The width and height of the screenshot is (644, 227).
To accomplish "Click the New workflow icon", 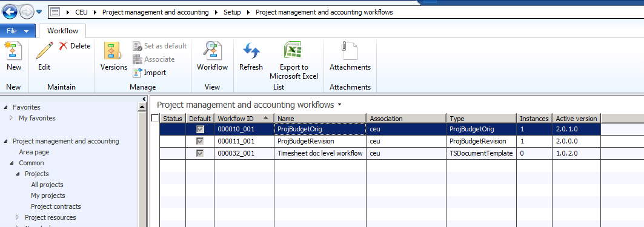I will pyautogui.click(x=13, y=50).
